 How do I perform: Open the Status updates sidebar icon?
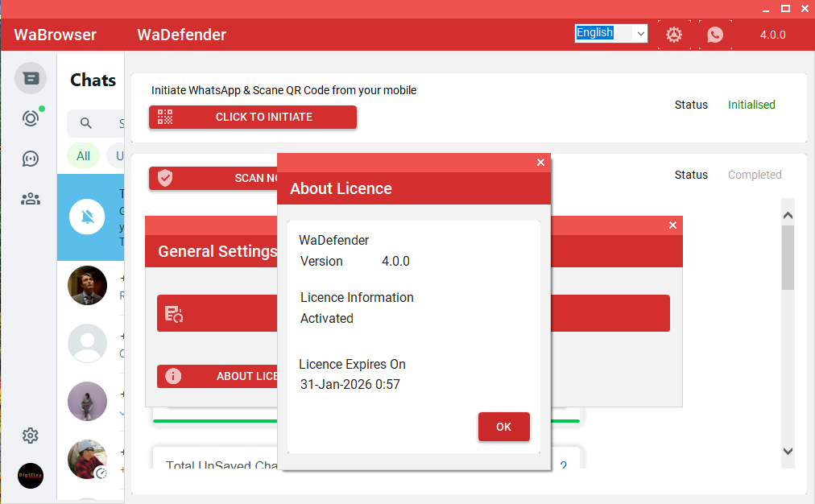pyautogui.click(x=31, y=118)
